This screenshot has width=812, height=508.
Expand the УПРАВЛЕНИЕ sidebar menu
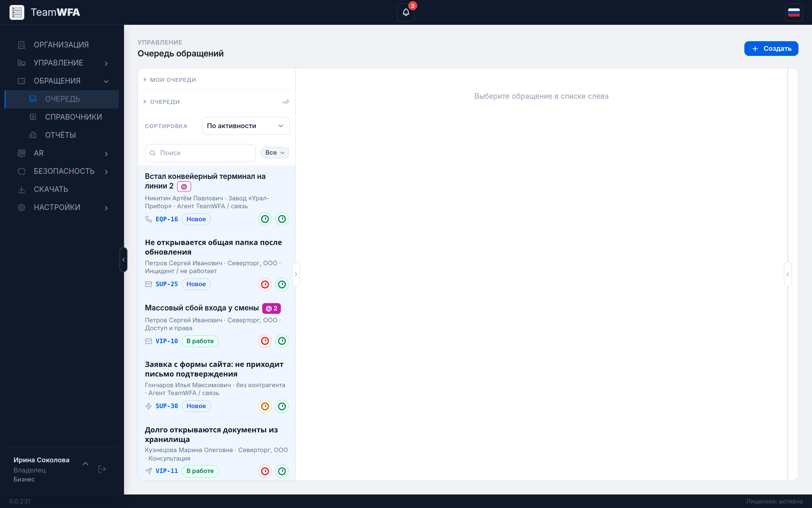click(62, 63)
